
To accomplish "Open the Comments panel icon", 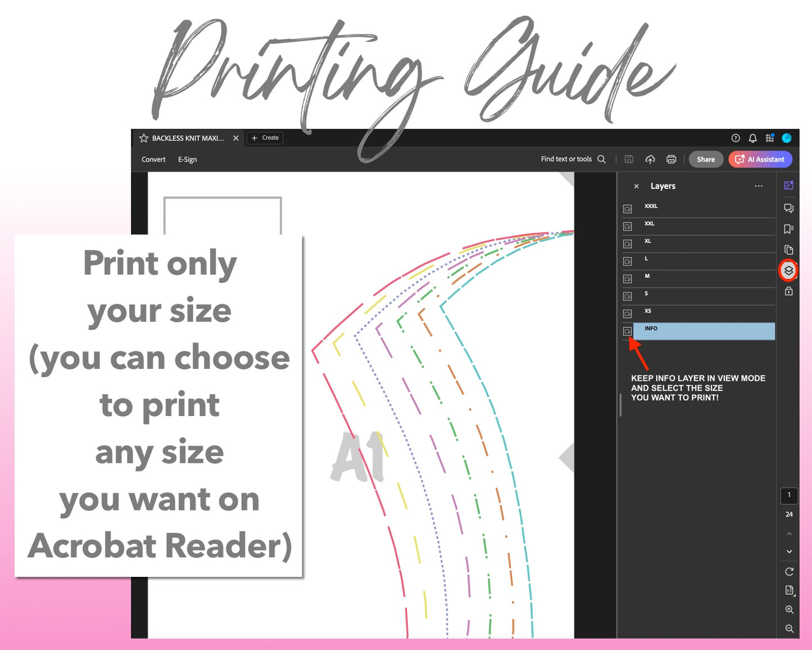I will [788, 208].
